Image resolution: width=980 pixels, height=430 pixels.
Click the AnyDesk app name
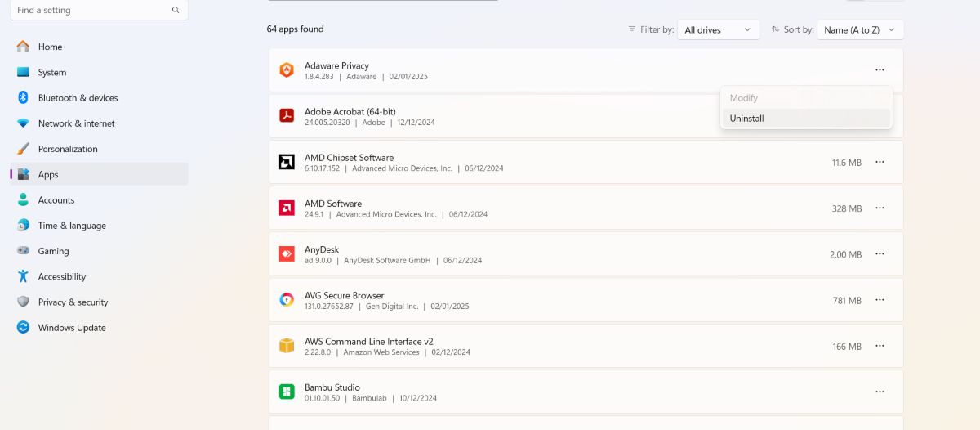(322, 249)
